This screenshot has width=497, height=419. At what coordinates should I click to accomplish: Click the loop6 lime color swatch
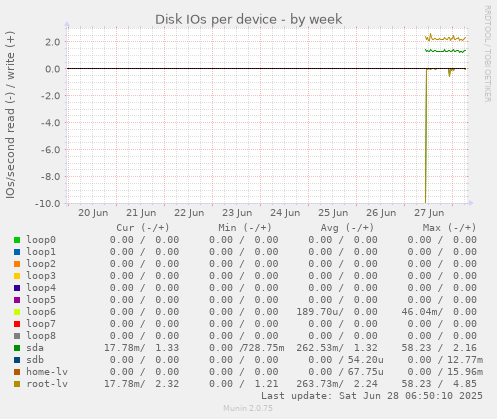(x=17, y=312)
